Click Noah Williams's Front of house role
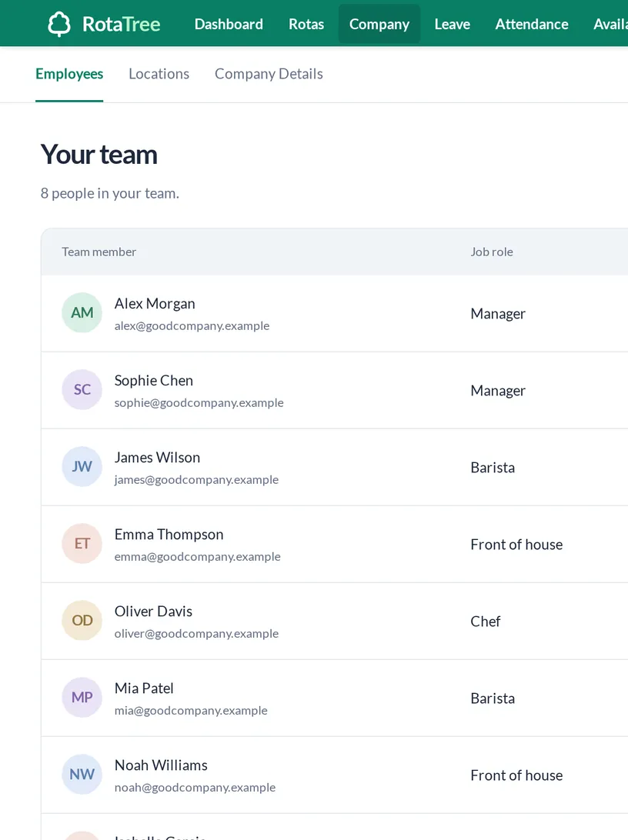This screenshot has width=628, height=840. pyautogui.click(x=516, y=775)
